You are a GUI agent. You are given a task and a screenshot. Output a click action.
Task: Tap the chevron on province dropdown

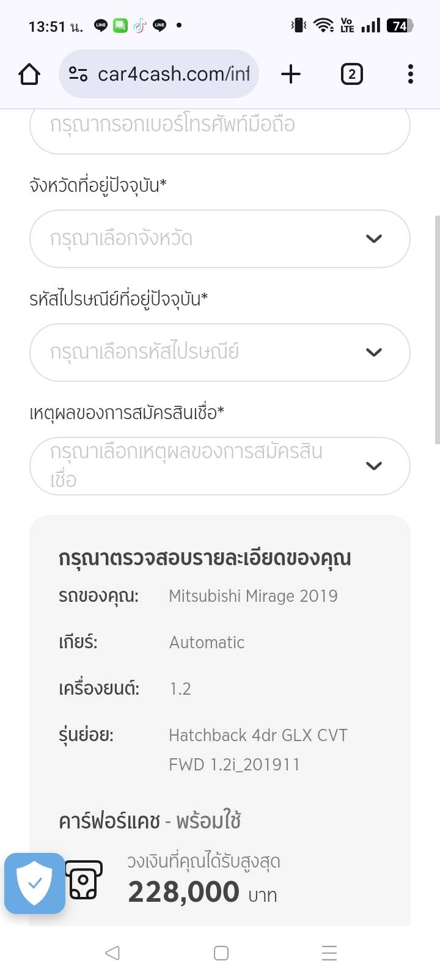[x=374, y=238]
